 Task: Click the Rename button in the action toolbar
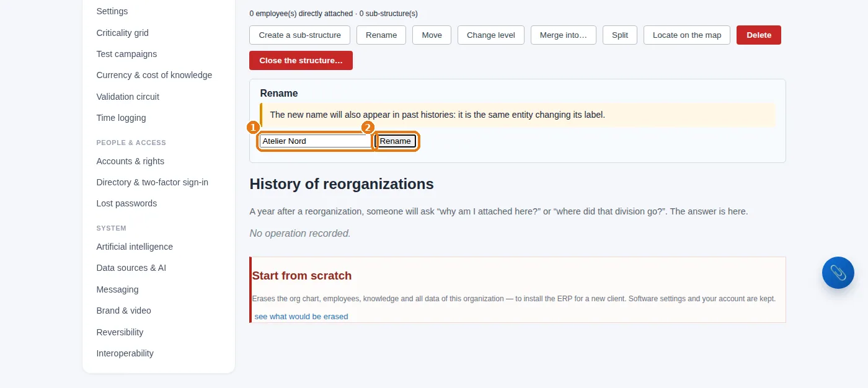(381, 35)
